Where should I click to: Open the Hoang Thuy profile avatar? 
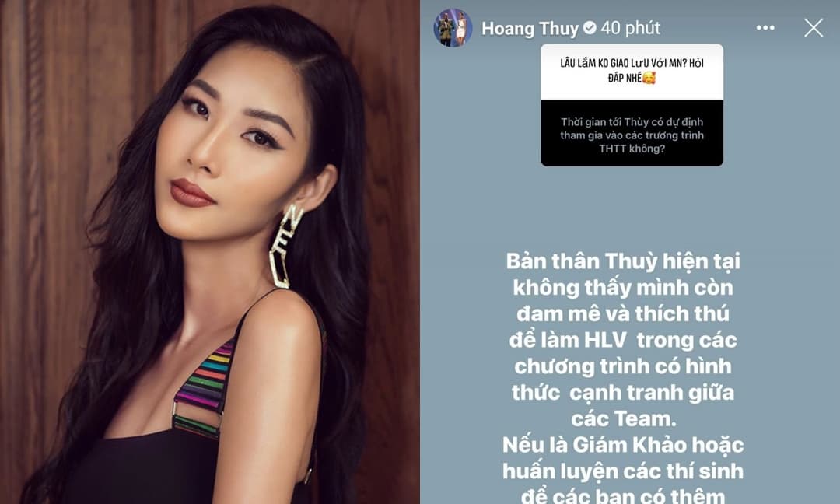(x=453, y=28)
